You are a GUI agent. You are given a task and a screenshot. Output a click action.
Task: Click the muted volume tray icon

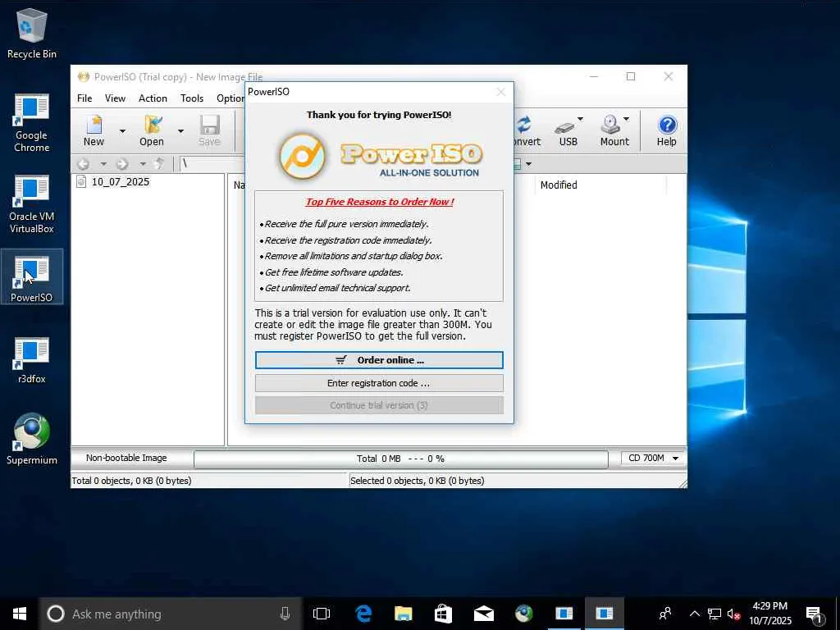pos(734,614)
